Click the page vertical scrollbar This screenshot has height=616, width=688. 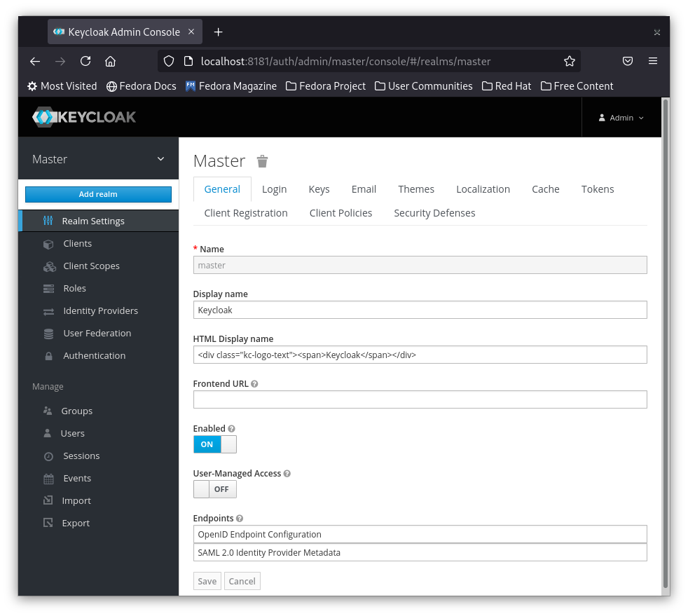665,343
